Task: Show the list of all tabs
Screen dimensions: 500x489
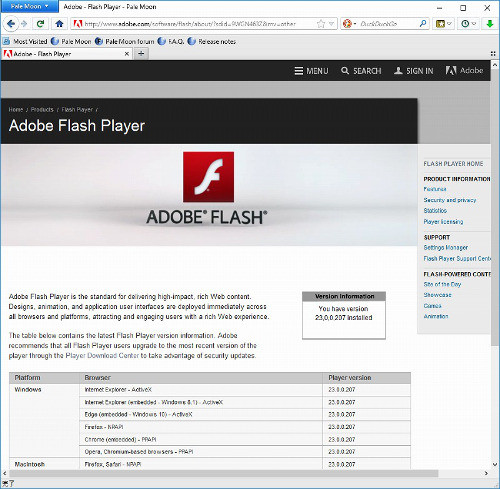Action: tap(493, 54)
